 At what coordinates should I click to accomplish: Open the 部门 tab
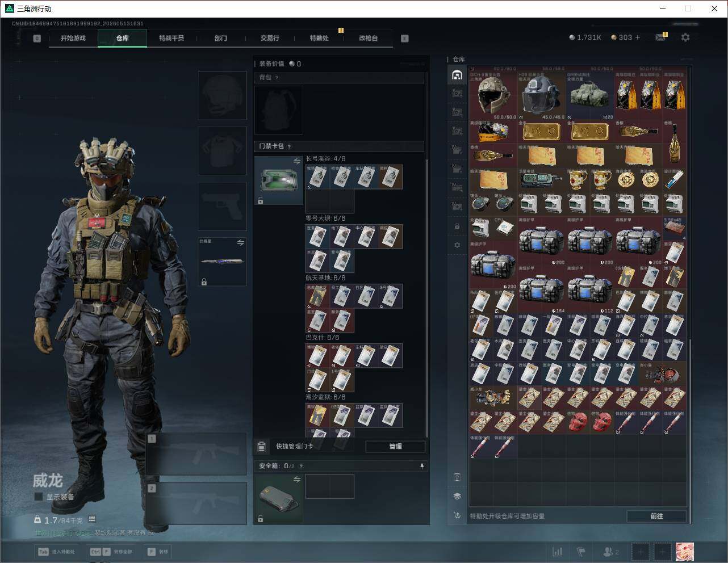(x=221, y=38)
